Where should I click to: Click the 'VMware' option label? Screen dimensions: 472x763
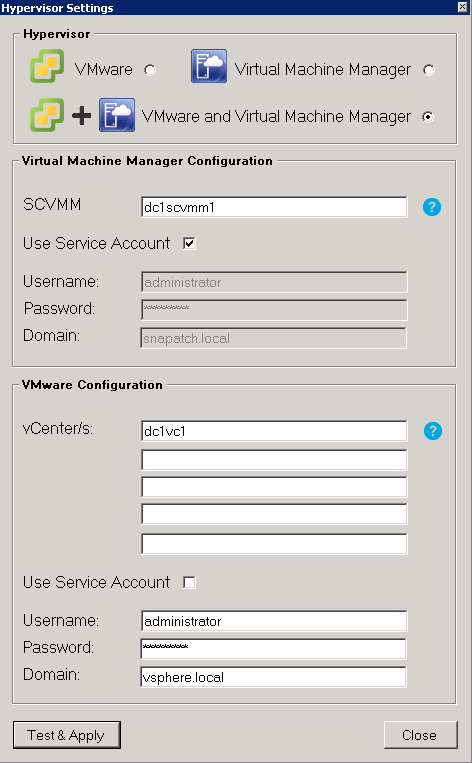104,70
